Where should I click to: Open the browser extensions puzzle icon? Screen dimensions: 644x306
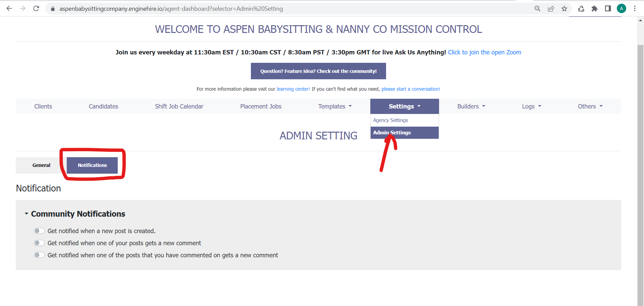tap(594, 9)
